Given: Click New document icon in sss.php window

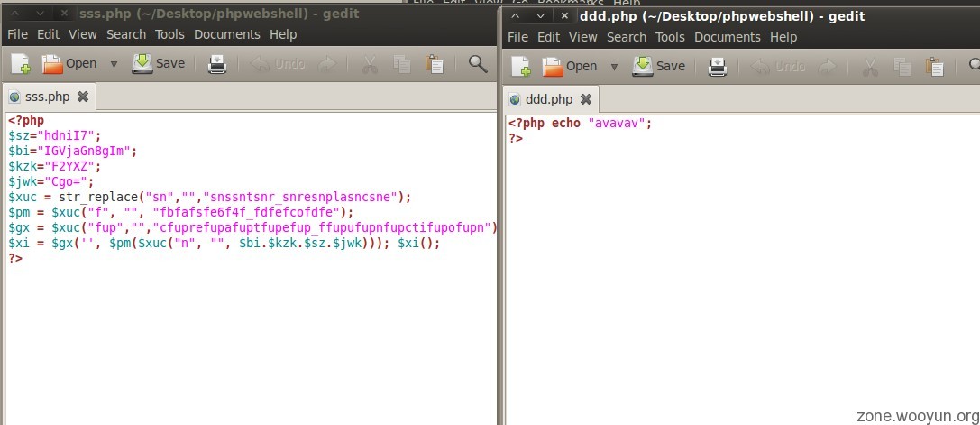Looking at the screenshot, I should click(21, 64).
